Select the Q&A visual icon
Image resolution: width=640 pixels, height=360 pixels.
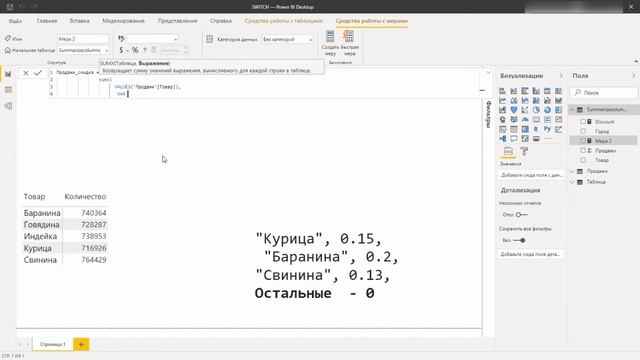[x=513, y=139]
